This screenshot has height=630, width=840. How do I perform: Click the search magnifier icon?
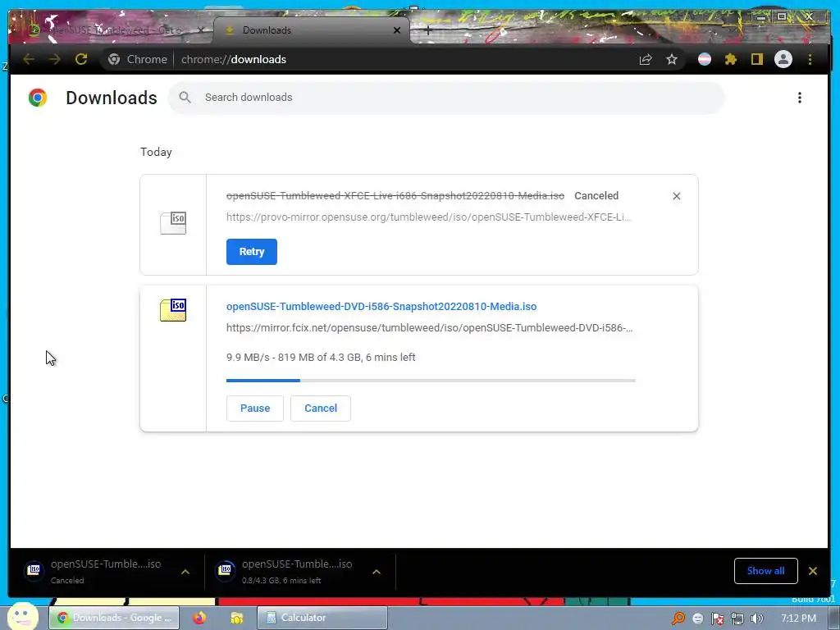click(185, 98)
